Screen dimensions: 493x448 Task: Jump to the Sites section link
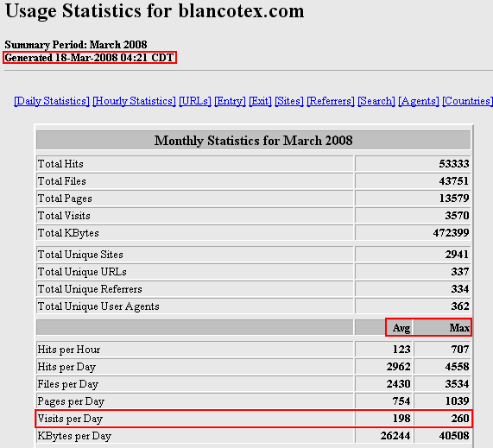289,101
